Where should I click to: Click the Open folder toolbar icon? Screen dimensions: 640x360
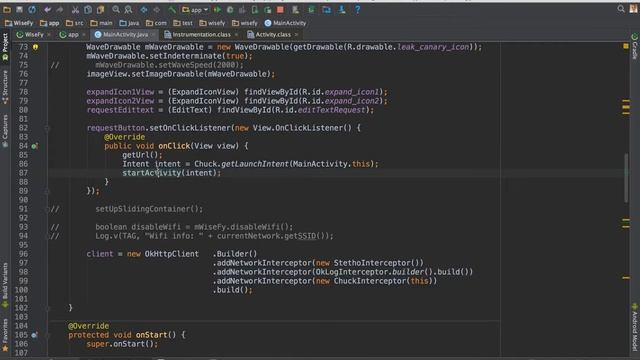click(x=7, y=9)
